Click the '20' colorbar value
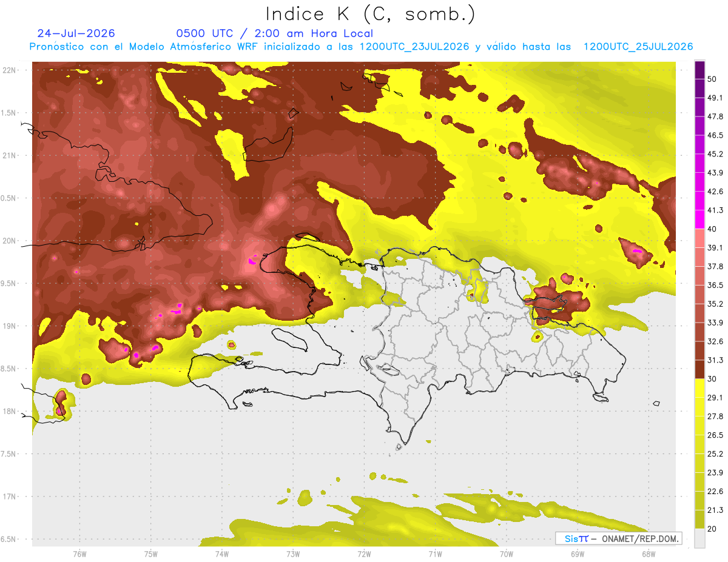This screenshot has width=728, height=562. [x=713, y=529]
